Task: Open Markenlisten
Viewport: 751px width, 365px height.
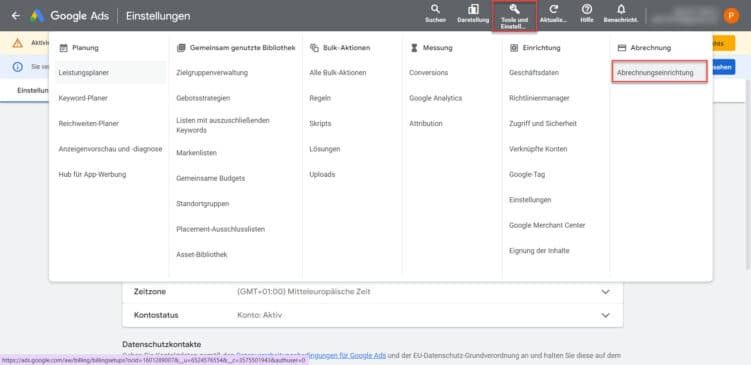Action: 196,153
